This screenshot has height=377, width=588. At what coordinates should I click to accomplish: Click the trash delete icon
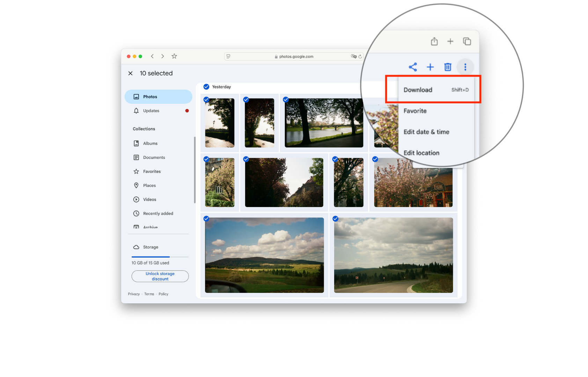[448, 67]
